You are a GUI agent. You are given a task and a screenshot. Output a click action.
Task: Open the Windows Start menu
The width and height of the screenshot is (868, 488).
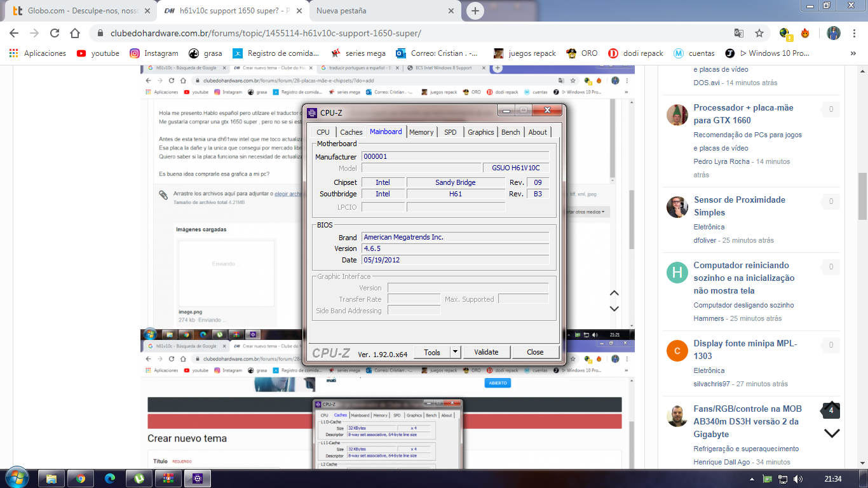click(x=16, y=478)
